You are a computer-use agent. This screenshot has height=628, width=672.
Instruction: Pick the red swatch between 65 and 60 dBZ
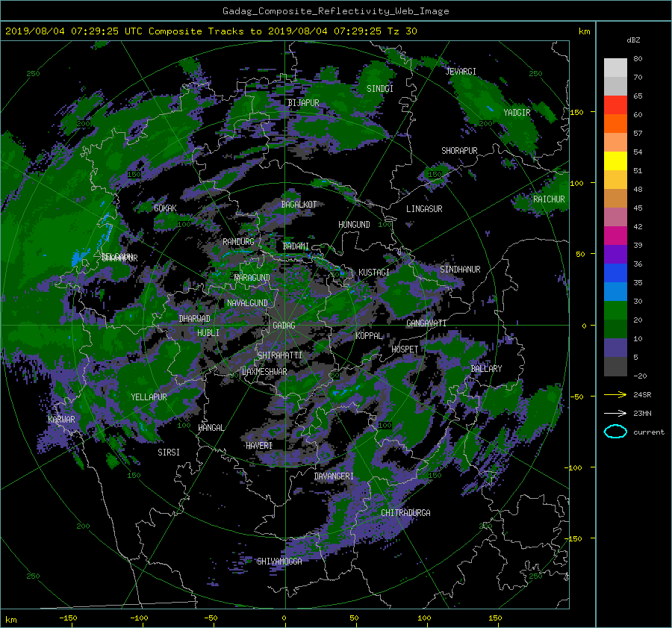click(615, 105)
